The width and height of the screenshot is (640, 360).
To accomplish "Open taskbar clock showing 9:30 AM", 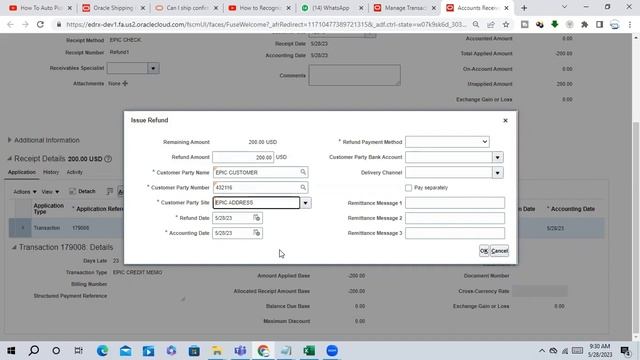I will 600,351.
